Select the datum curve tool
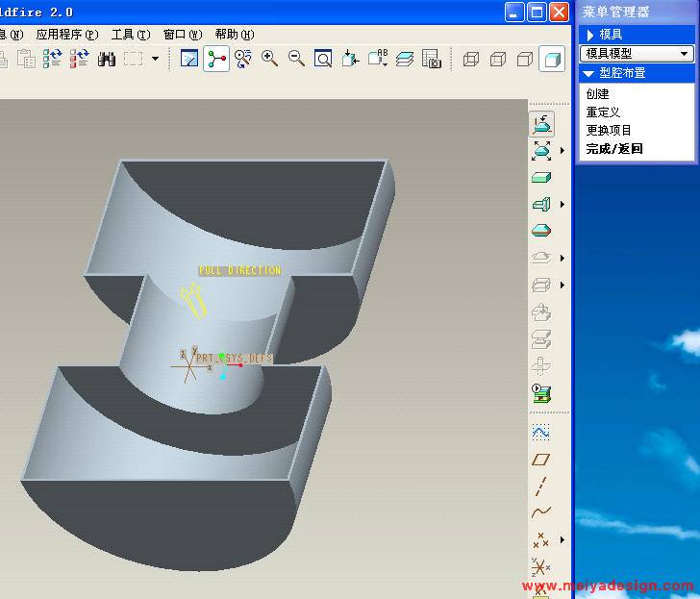This screenshot has height=599, width=700. (x=541, y=512)
